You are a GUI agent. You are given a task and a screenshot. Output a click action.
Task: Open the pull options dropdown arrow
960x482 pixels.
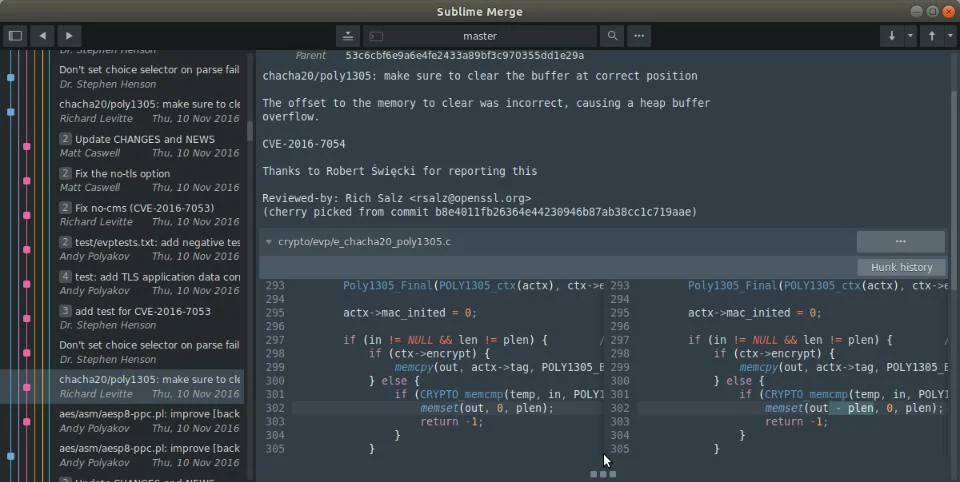pyautogui.click(x=910, y=36)
